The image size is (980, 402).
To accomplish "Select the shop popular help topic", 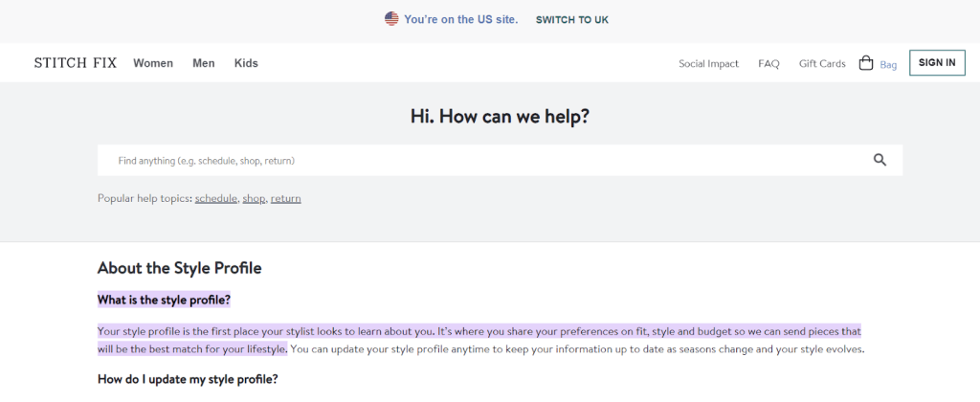I will click(x=254, y=198).
